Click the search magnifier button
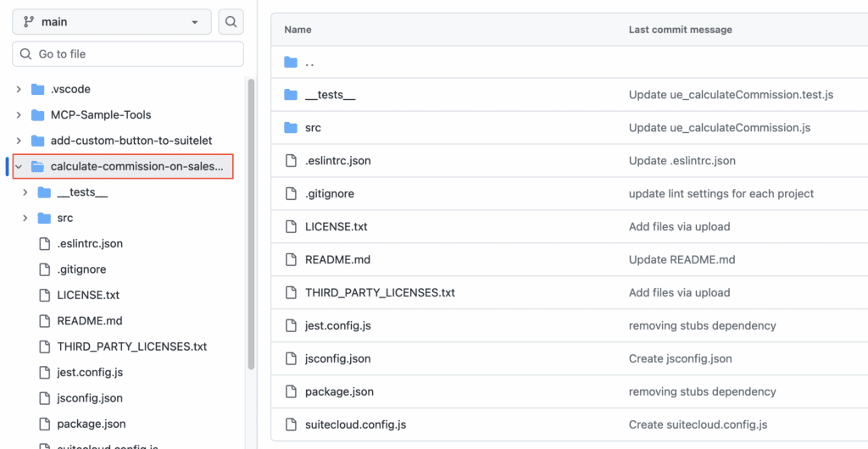 click(x=231, y=22)
